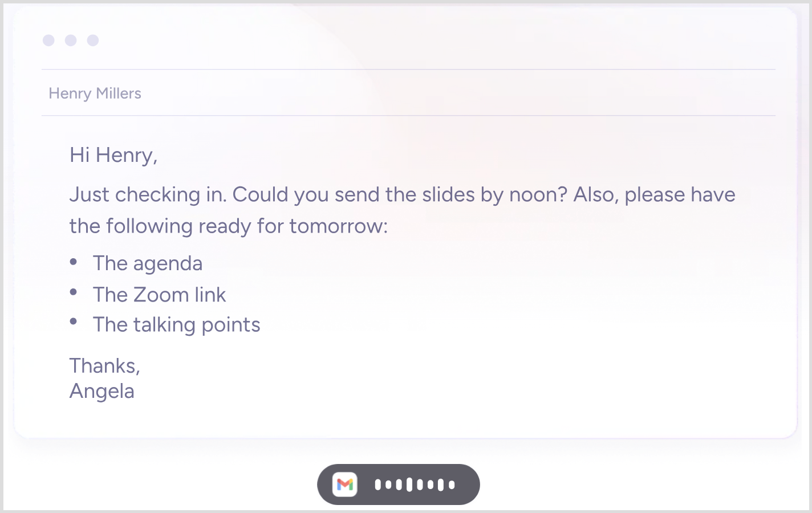Click the leftmost window control dot
The width and height of the screenshot is (812, 513).
coord(48,40)
